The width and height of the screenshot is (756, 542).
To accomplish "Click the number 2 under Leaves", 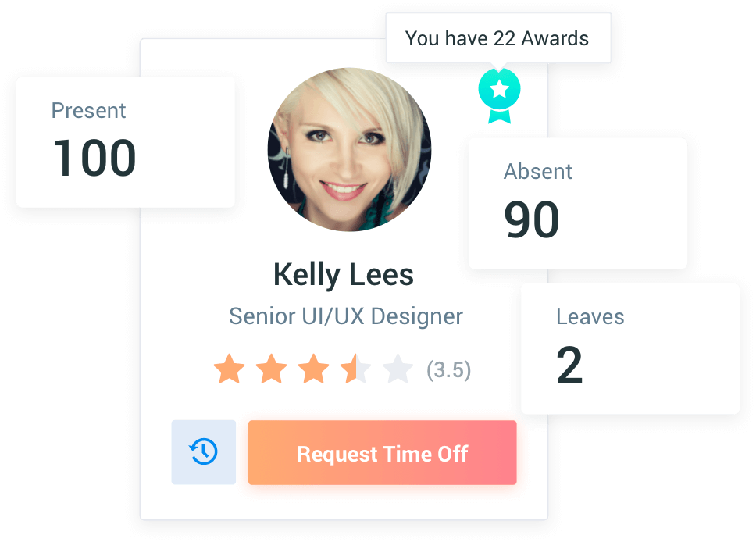I will pos(569,365).
